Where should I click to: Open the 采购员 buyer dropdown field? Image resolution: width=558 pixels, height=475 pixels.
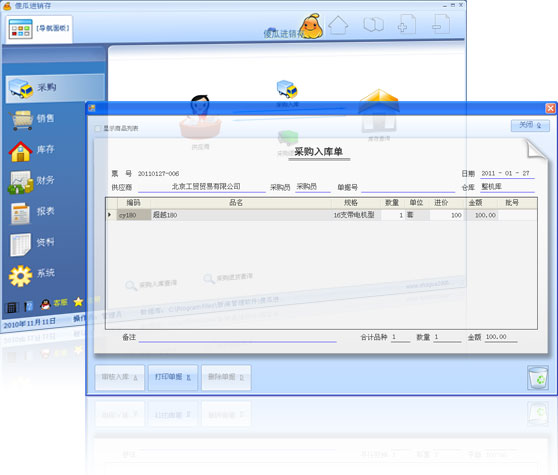click(312, 187)
